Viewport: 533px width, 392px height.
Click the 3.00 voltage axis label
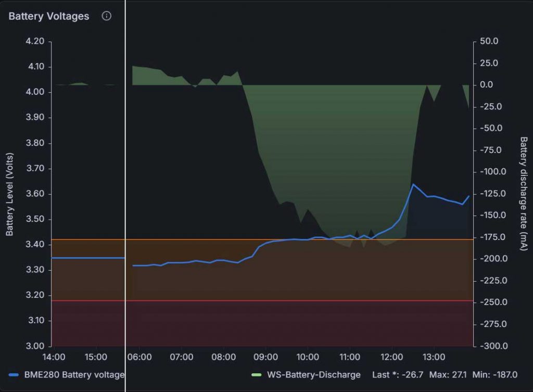[x=35, y=346]
